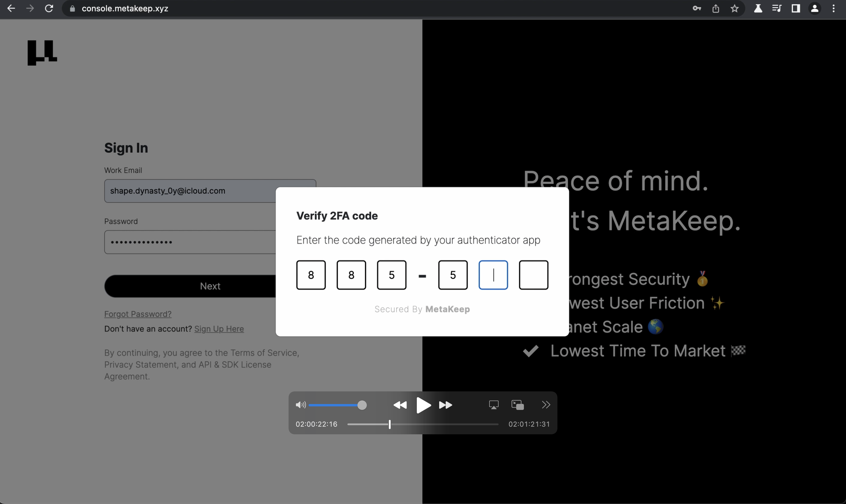Open Chrome three-dot menu

pyautogui.click(x=833, y=9)
